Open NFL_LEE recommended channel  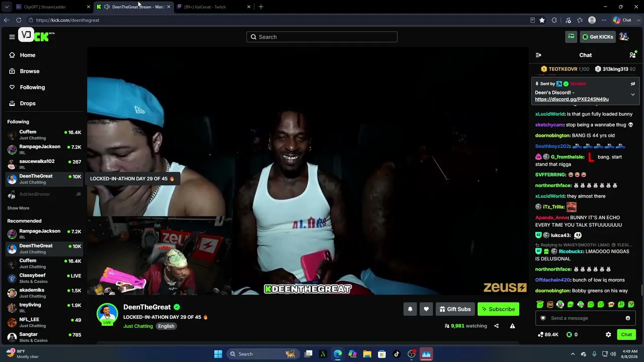click(x=44, y=322)
